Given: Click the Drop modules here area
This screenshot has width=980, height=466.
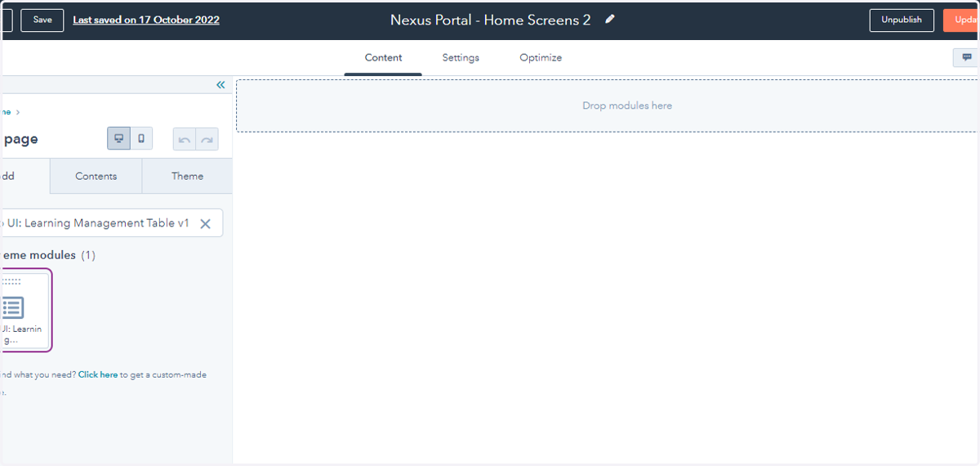Looking at the screenshot, I should (x=607, y=105).
